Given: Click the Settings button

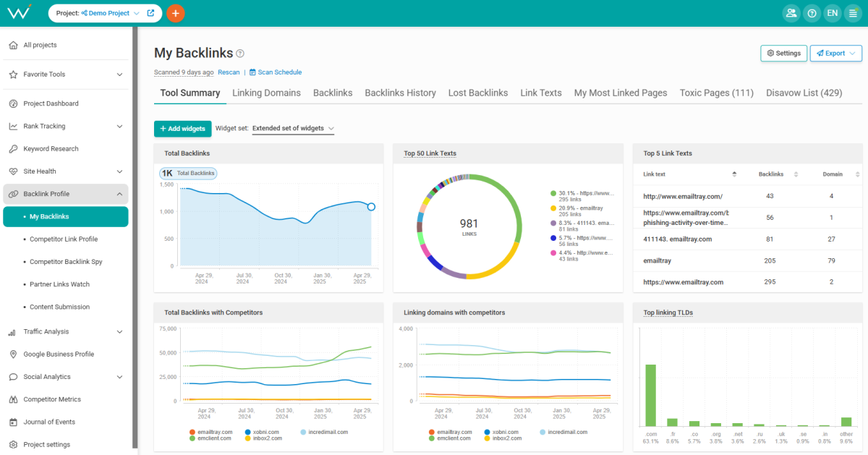Looking at the screenshot, I should 784,54.
